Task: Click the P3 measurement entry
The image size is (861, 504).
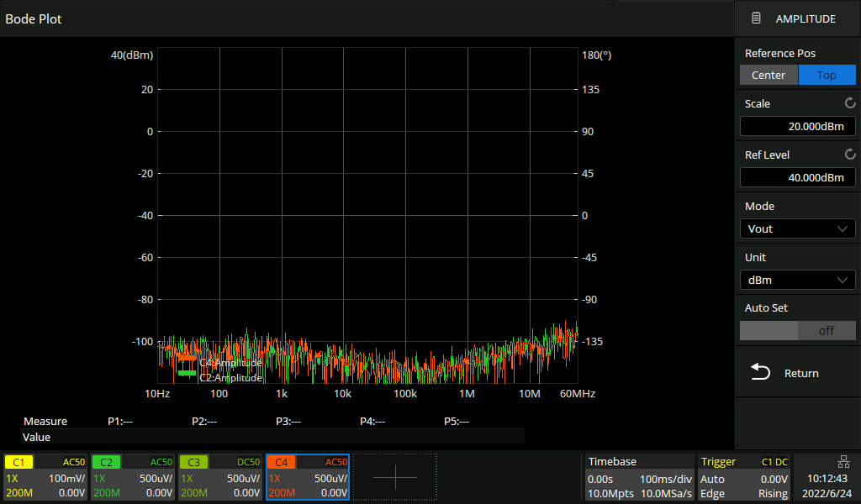Action: pyautogui.click(x=288, y=421)
